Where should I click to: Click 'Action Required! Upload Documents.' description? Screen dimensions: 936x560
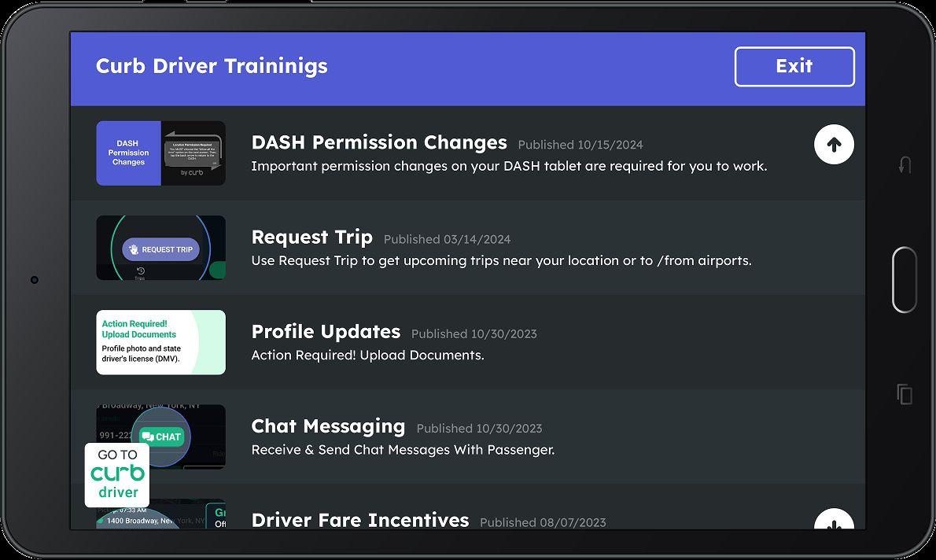pyautogui.click(x=367, y=356)
